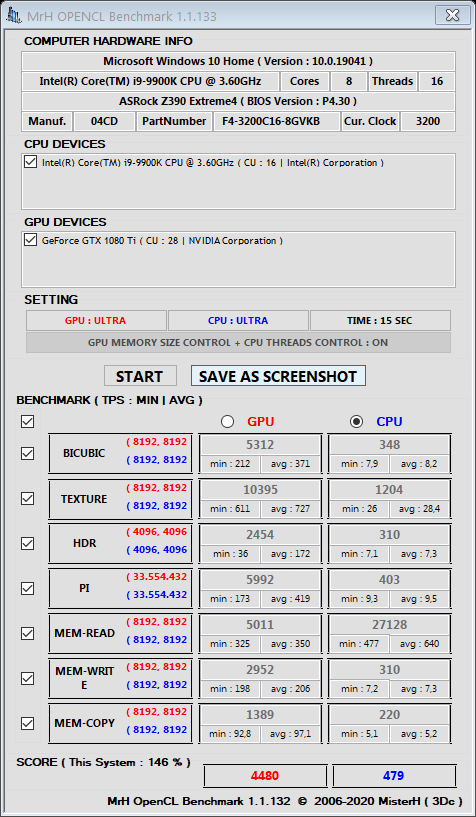Click the total CPU score 479

tap(394, 775)
